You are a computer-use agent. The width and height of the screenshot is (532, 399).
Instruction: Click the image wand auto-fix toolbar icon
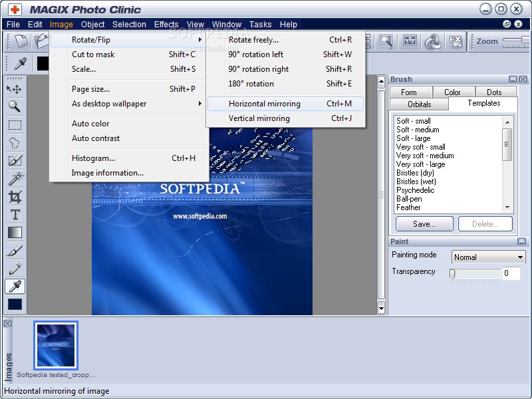pos(386,41)
